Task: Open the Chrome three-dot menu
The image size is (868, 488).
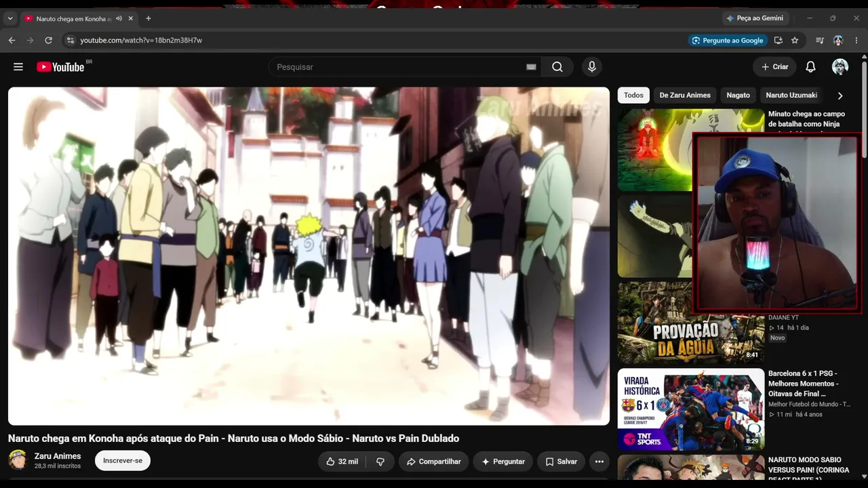Action: pos(856,41)
